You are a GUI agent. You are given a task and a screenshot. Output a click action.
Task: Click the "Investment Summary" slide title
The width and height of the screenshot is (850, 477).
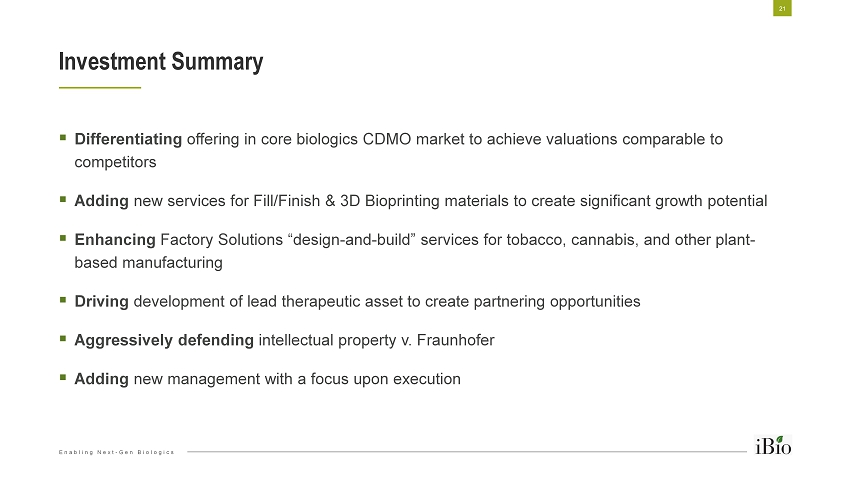coord(161,62)
